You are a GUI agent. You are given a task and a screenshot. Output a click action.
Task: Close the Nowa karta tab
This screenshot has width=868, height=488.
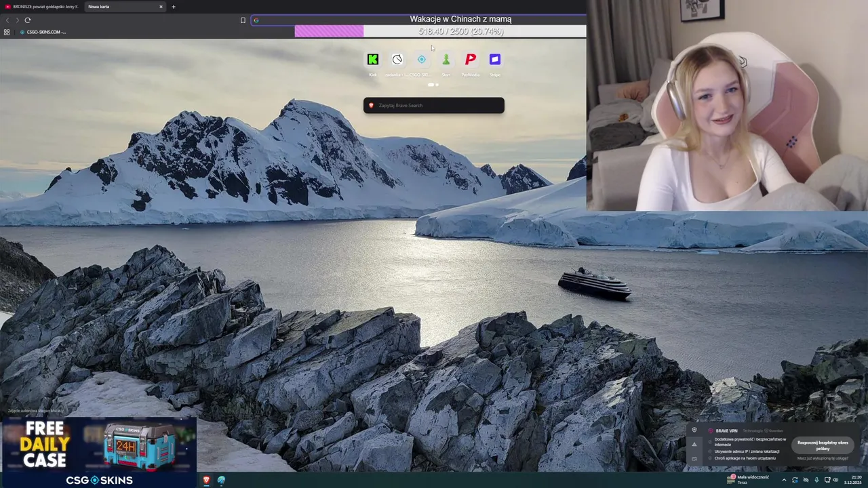point(161,7)
